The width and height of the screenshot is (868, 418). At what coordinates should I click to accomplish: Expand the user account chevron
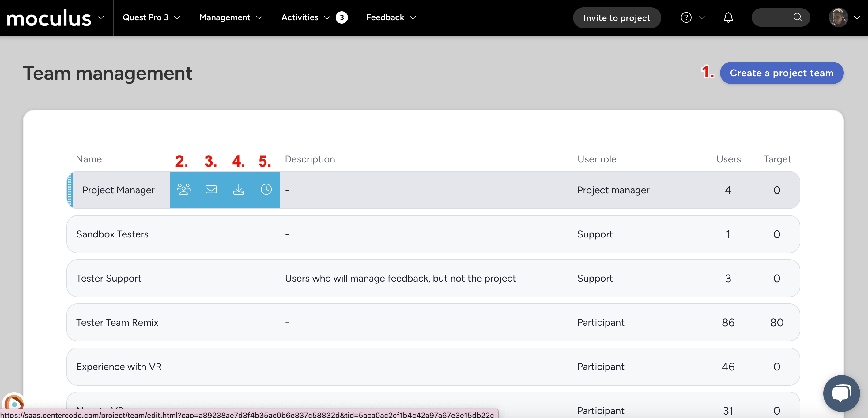point(857,17)
